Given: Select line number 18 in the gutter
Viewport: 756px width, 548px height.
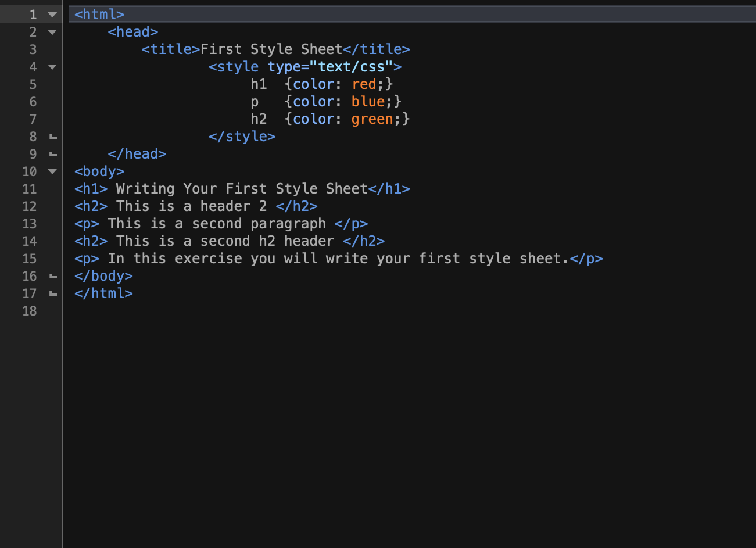Looking at the screenshot, I should pos(30,311).
